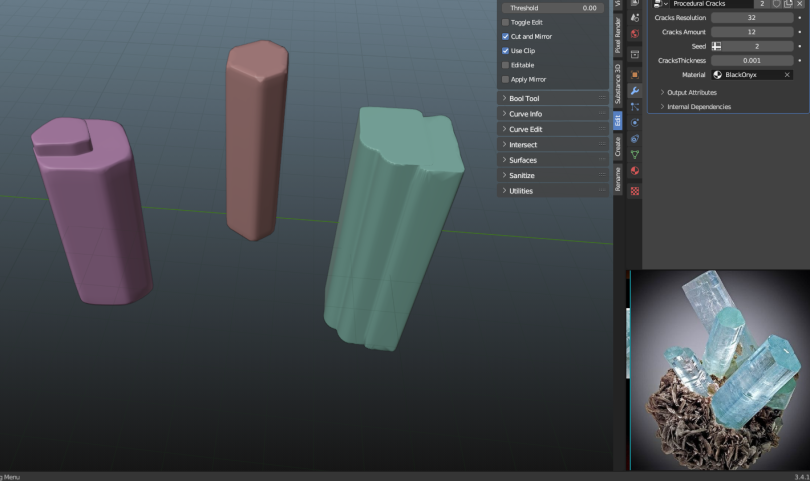810x481 pixels.
Task: Clear the BlackOnyx material with X
Action: click(x=787, y=75)
